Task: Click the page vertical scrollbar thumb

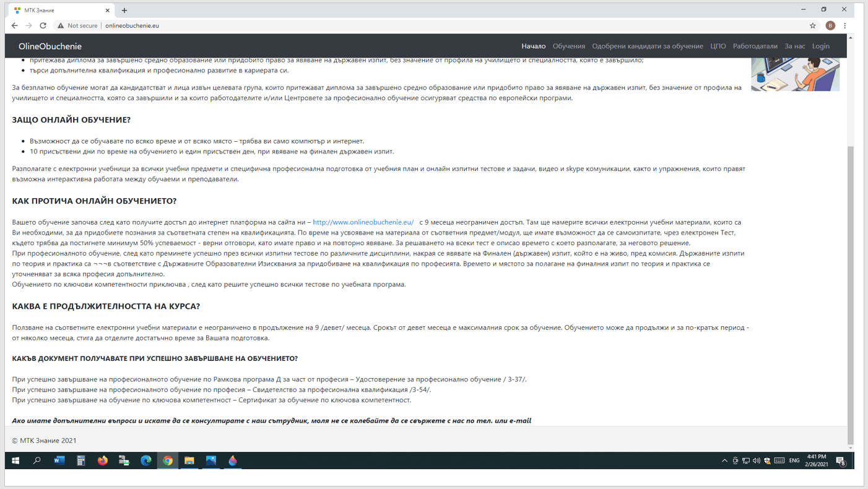Action: click(x=851, y=295)
